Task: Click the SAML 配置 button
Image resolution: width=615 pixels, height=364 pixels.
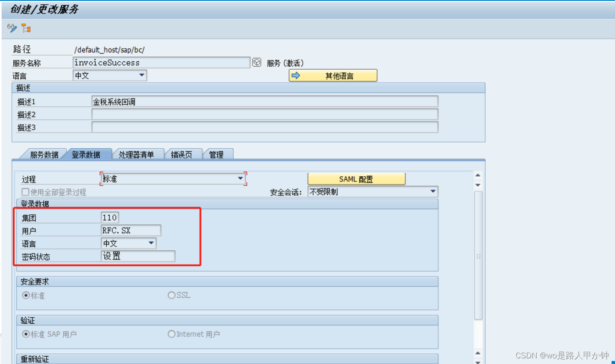Action: point(356,178)
